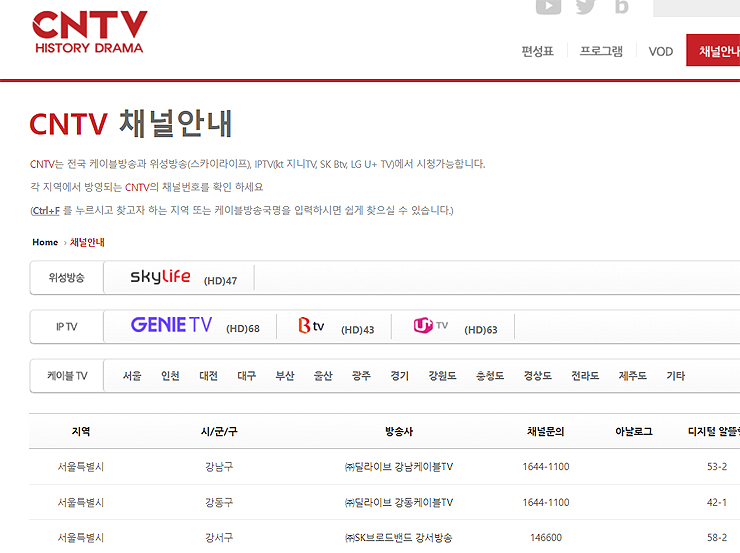Click the 케이블 TV category label
Image resolution: width=740 pixels, height=553 pixels.
pyautogui.click(x=67, y=376)
